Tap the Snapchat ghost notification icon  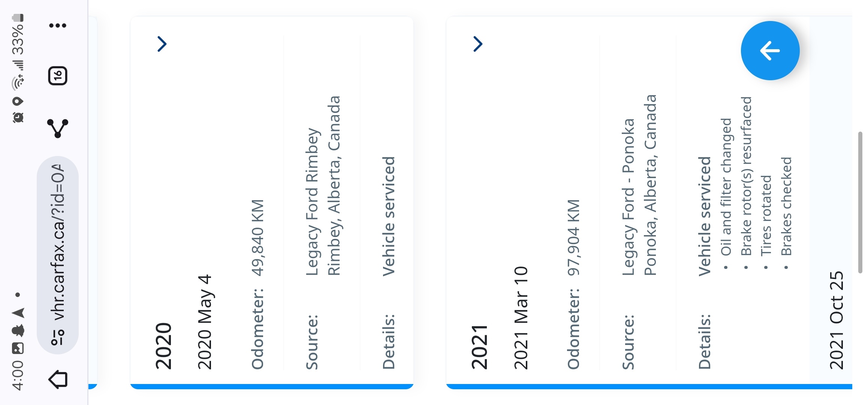18,330
